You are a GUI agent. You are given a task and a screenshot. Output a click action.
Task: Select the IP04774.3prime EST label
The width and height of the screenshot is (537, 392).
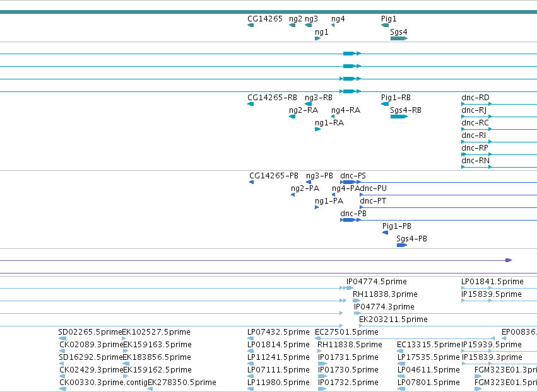[384, 307]
